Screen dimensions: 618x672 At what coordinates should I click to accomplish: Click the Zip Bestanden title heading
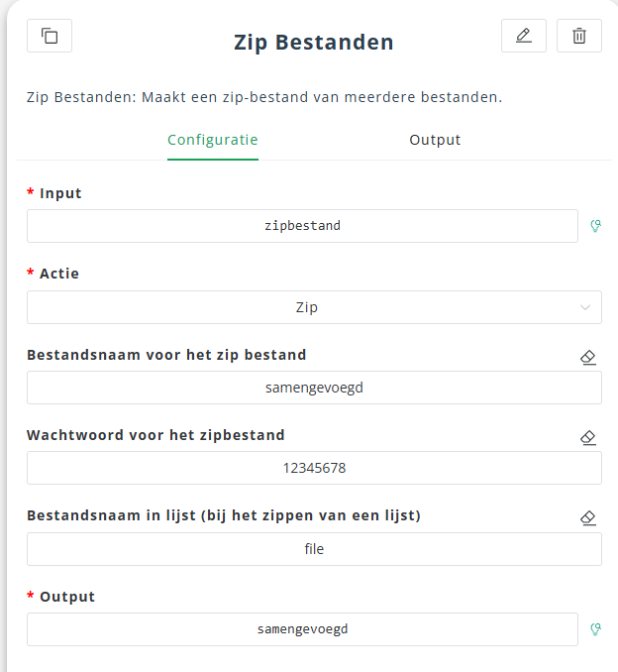(314, 42)
